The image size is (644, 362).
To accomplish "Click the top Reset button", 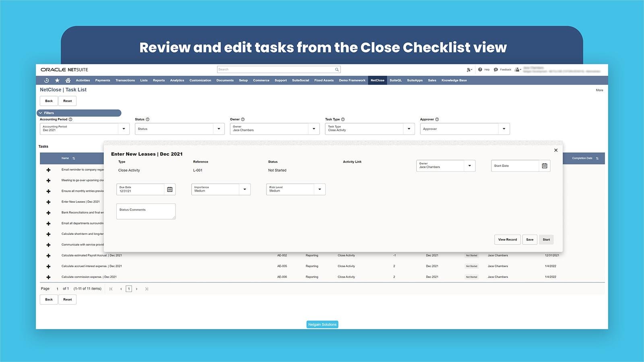I will [68, 101].
